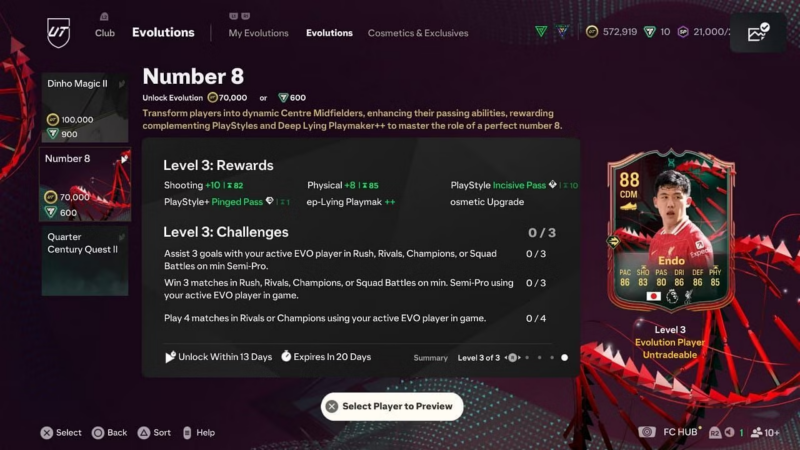Click Select Player to Preview button
This screenshot has height=450, width=800.
click(x=392, y=406)
